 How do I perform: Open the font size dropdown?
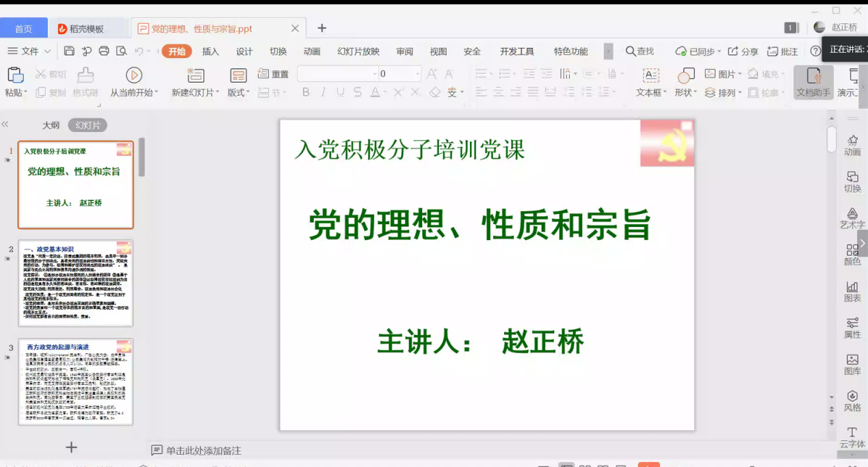coord(417,74)
